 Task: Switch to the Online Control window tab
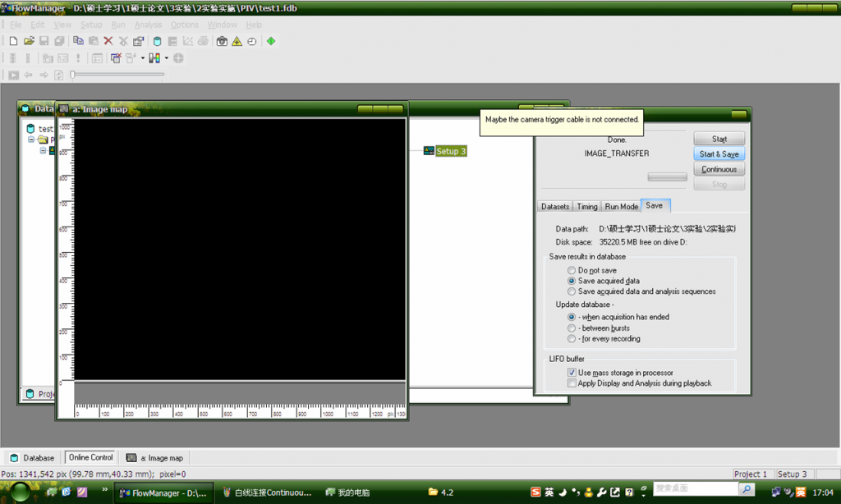click(90, 457)
